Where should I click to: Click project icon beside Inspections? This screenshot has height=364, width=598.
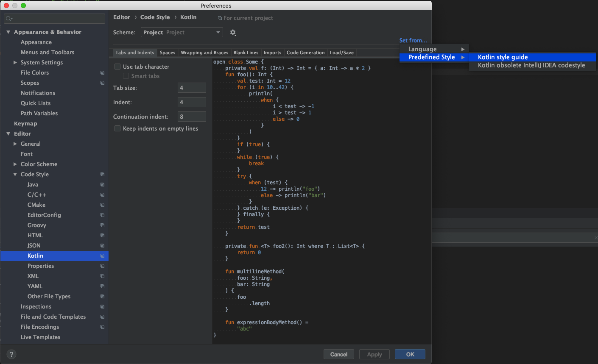point(102,307)
